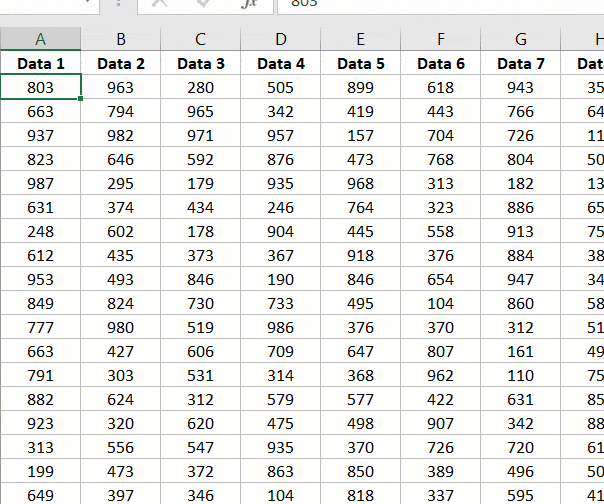Click the fx Insert Function icon
Image resolution: width=604 pixels, height=504 pixels.
tap(249, 3)
